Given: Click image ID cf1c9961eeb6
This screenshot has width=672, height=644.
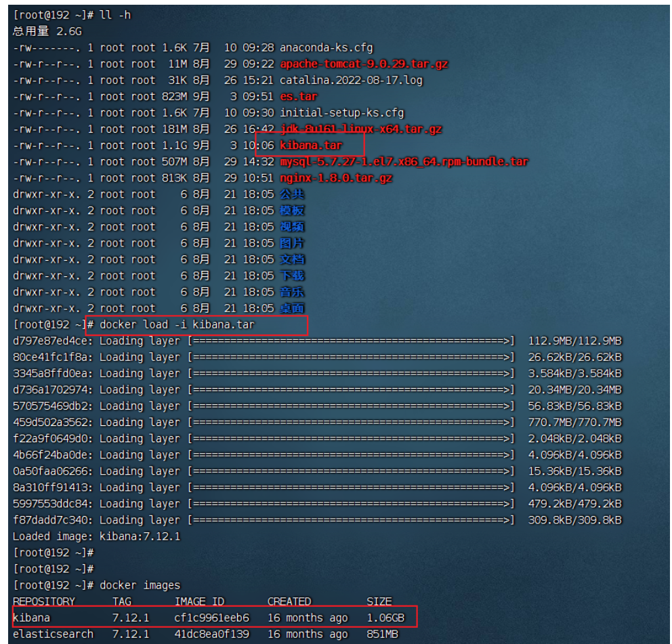Looking at the screenshot, I should coord(212,618).
